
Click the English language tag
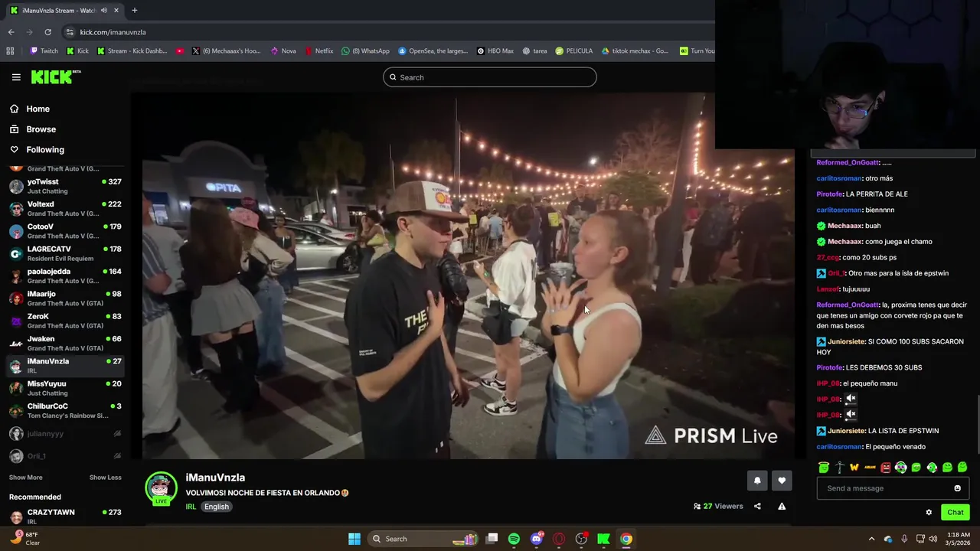[217, 507]
